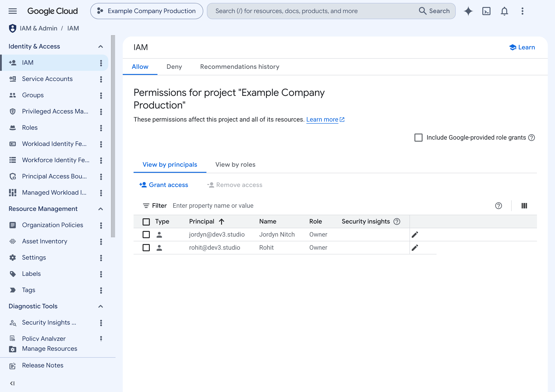Open more options for Roles

click(101, 128)
